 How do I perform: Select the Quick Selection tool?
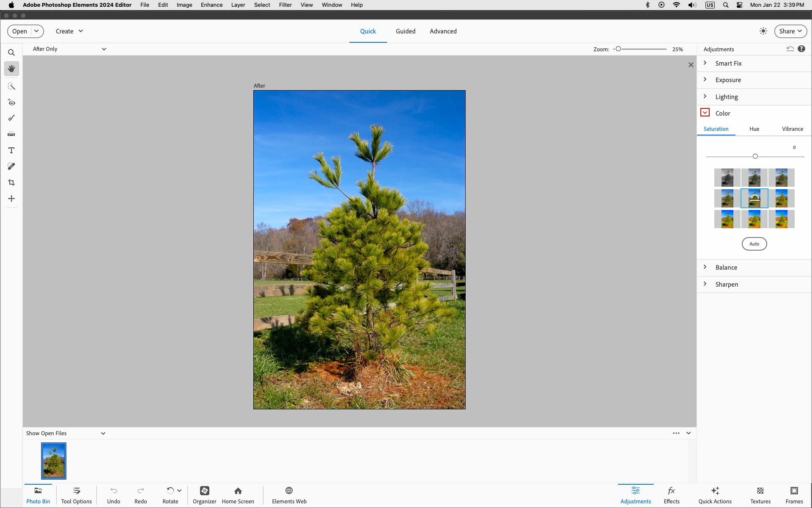11,86
